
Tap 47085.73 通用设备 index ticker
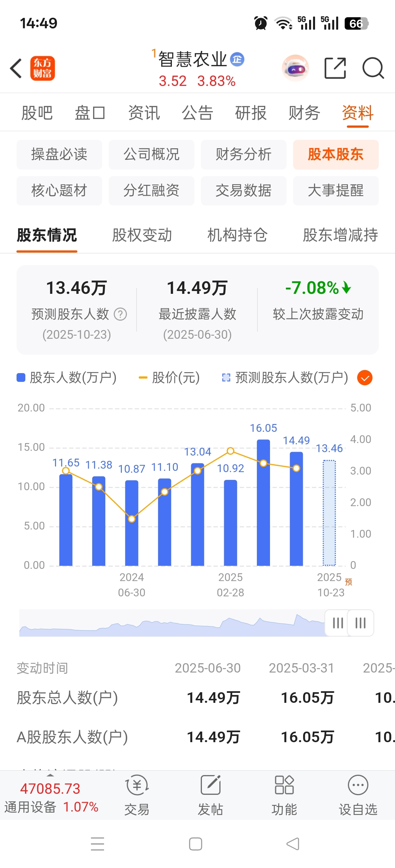click(x=51, y=797)
